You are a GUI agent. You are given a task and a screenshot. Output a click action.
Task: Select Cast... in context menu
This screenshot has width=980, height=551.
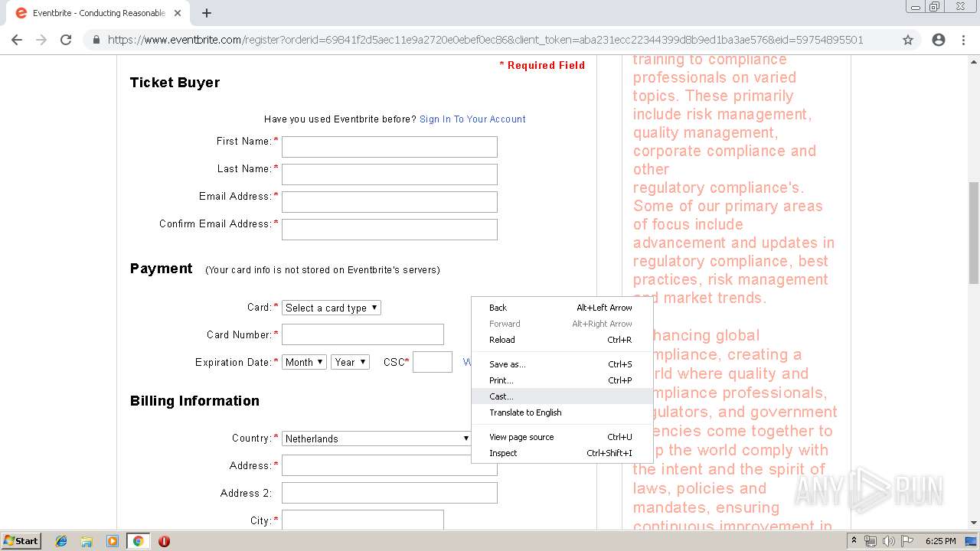tap(562, 396)
